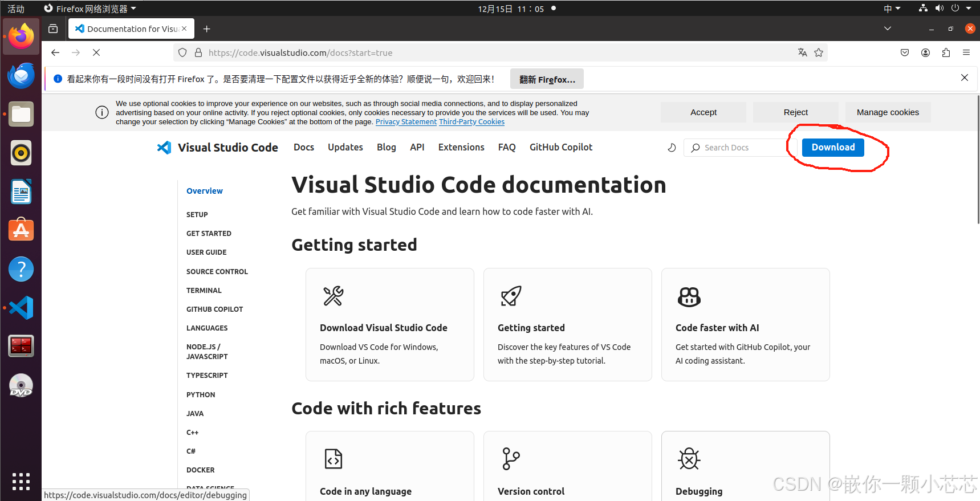Open the red terminal app in dock
The image size is (980, 501).
pos(21,346)
